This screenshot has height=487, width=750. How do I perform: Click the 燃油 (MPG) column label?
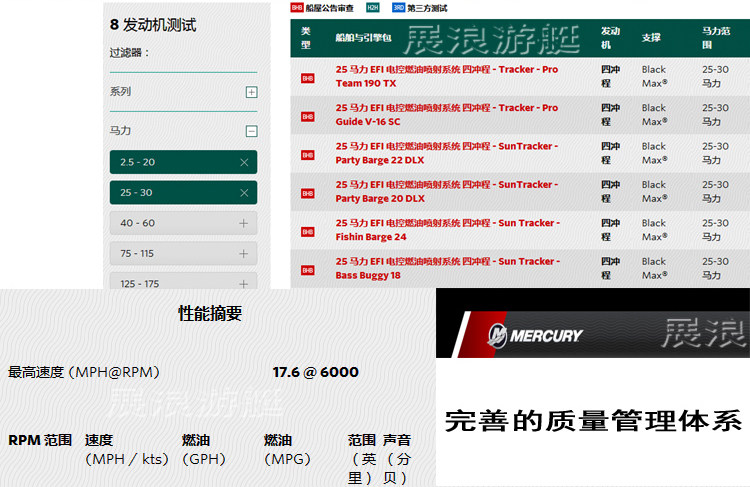tap(287, 450)
